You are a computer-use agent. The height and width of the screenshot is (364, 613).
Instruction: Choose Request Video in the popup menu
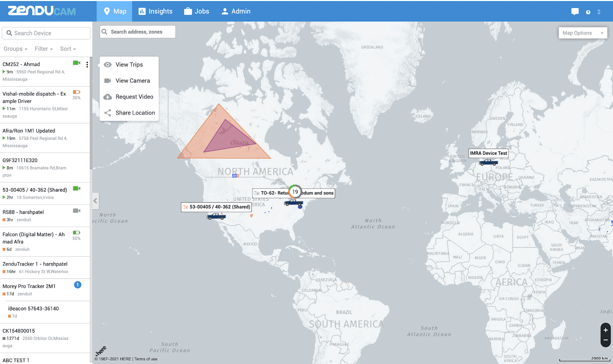pyautogui.click(x=134, y=97)
